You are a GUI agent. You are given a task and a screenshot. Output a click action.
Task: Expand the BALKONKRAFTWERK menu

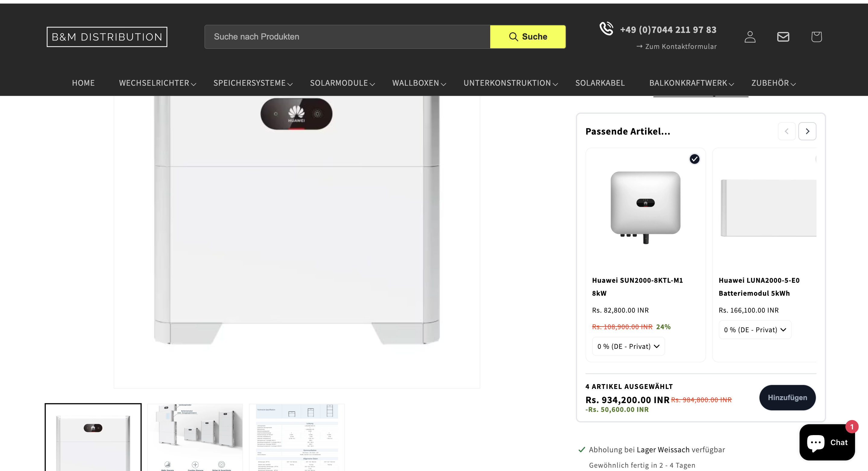691,83
